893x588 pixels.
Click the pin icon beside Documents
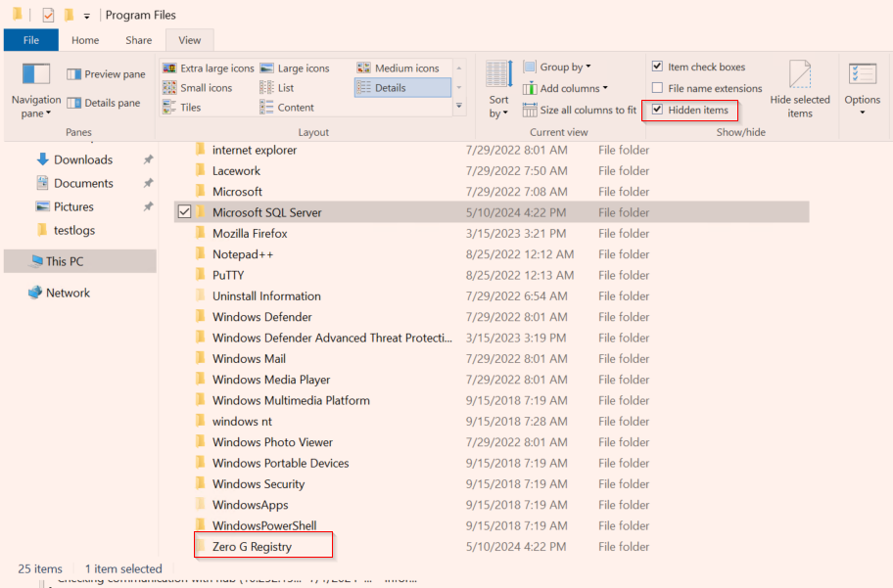pos(148,183)
